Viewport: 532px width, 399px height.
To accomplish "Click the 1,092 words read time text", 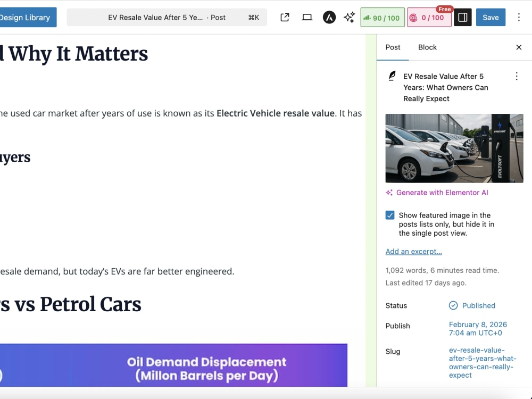I will click(x=442, y=270).
